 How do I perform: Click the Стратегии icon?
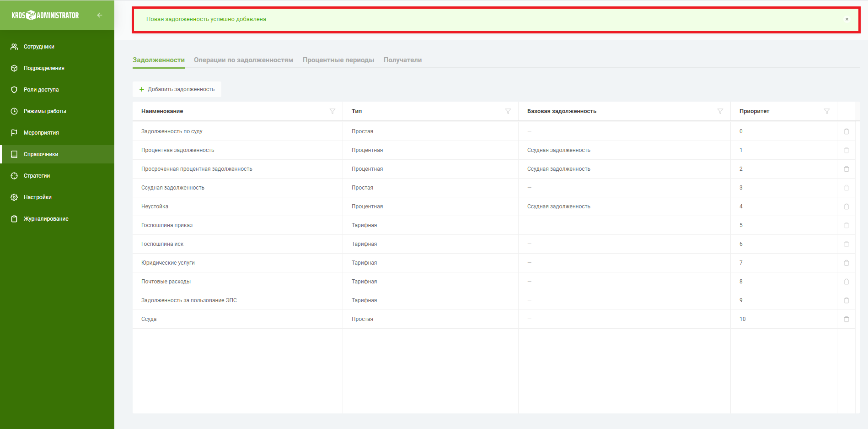[14, 176]
